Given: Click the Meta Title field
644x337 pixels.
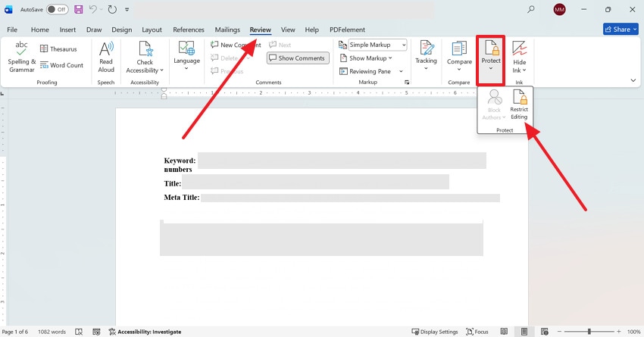Looking at the screenshot, I should click(350, 198).
